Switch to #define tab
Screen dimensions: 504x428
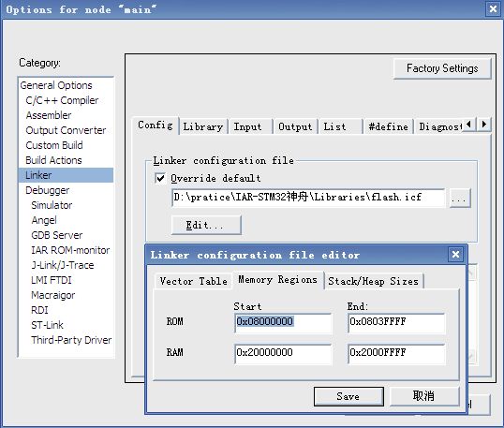click(x=388, y=126)
